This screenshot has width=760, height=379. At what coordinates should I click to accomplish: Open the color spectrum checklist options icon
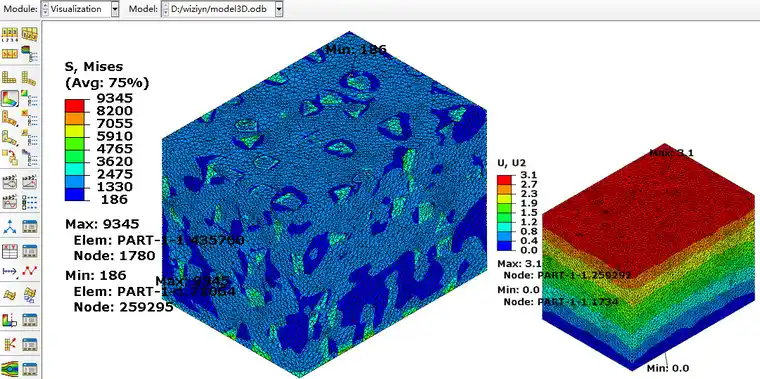[x=30, y=54]
